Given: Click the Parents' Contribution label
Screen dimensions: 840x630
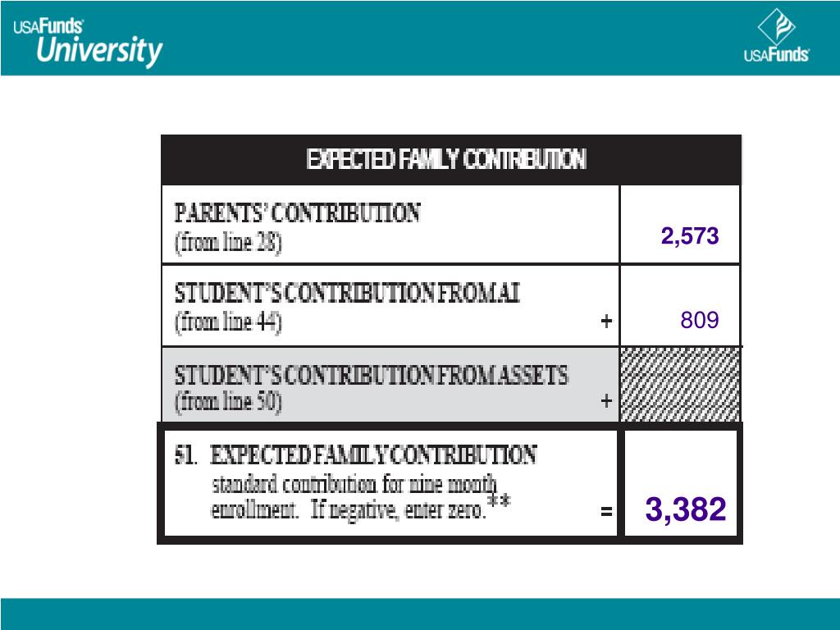Looking at the screenshot, I should (x=297, y=212).
